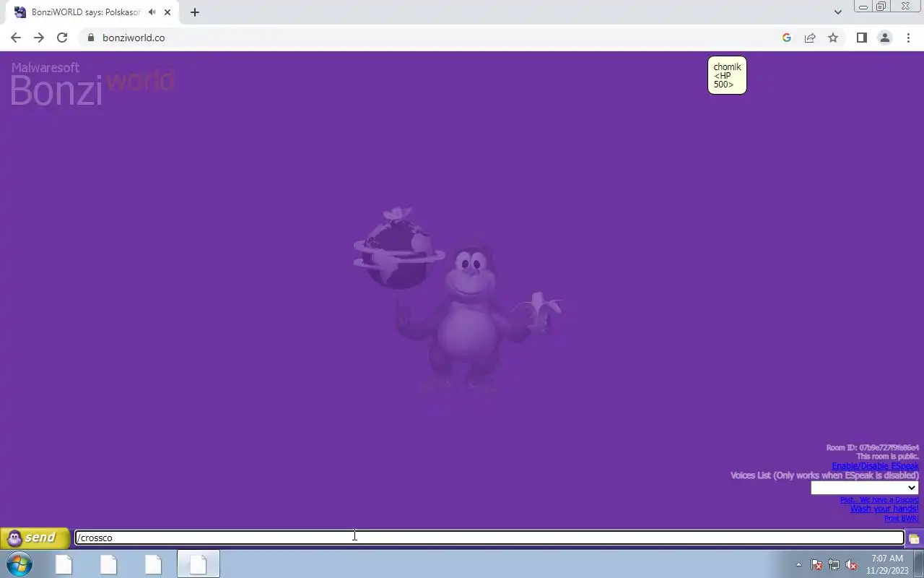Click the muted volume tray icon

coord(851,565)
